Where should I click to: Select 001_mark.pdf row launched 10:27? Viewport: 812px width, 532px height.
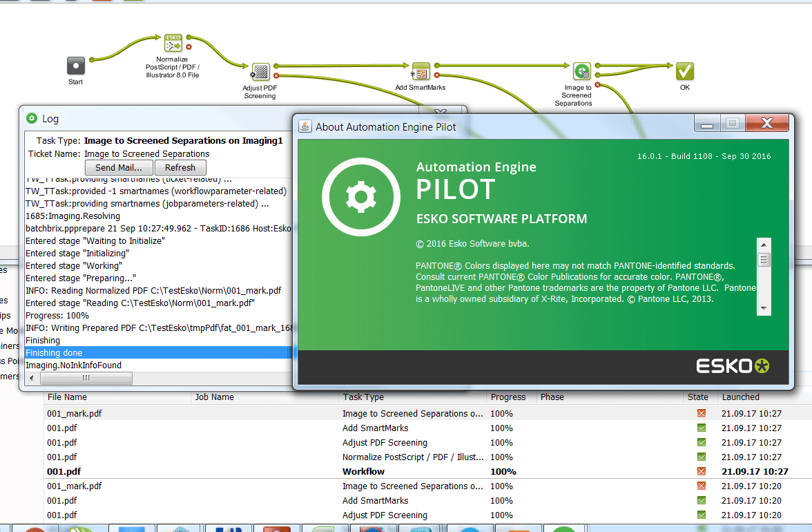[x=428, y=413]
